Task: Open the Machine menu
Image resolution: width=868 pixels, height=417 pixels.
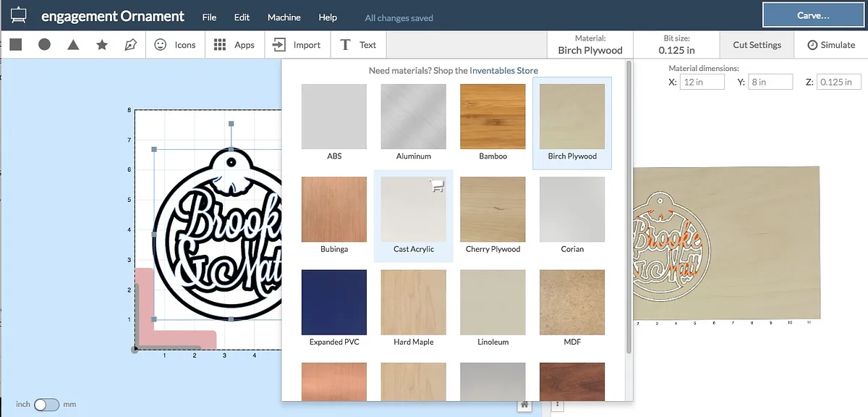Action: point(284,17)
